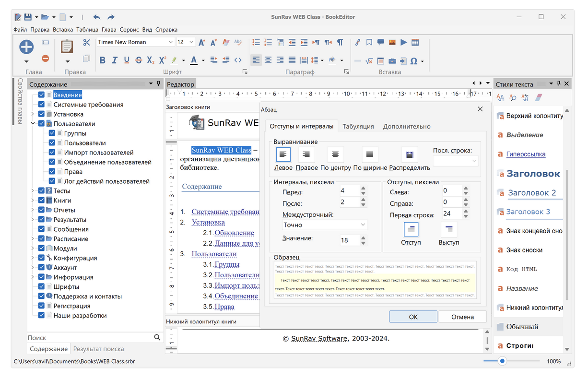588x379 pixels.
Task: Select the По центру alignment option
Action: click(x=336, y=154)
